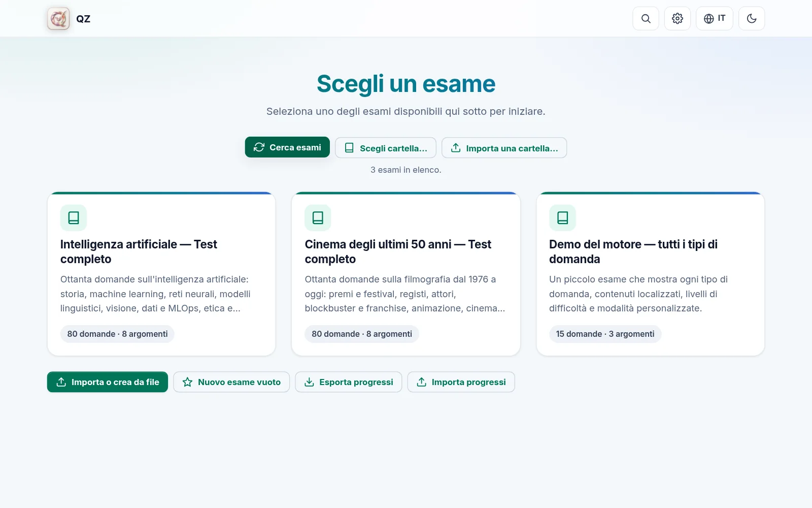Click book icon on Demo del motore card

pos(562,218)
